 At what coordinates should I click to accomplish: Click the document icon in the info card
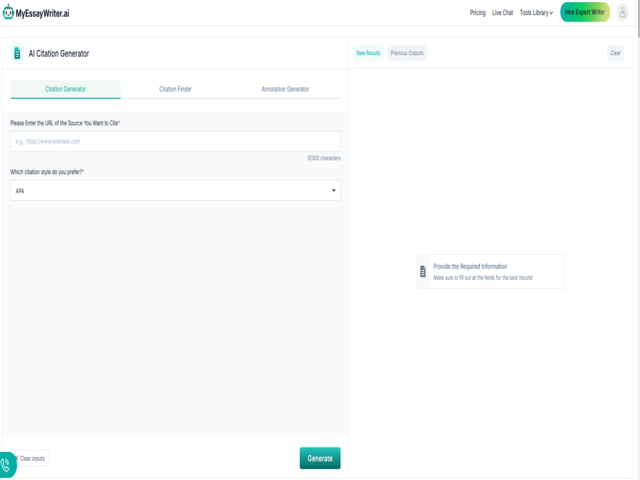tap(423, 271)
